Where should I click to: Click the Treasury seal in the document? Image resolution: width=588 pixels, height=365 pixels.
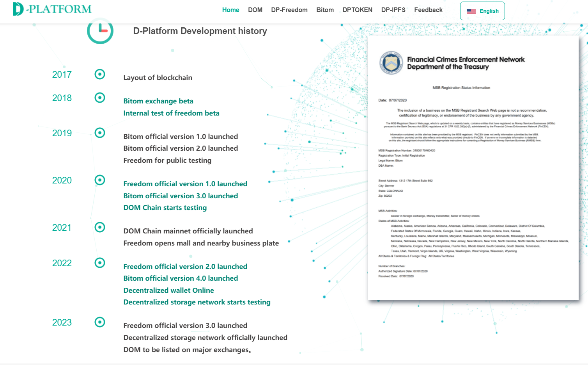tap(391, 63)
